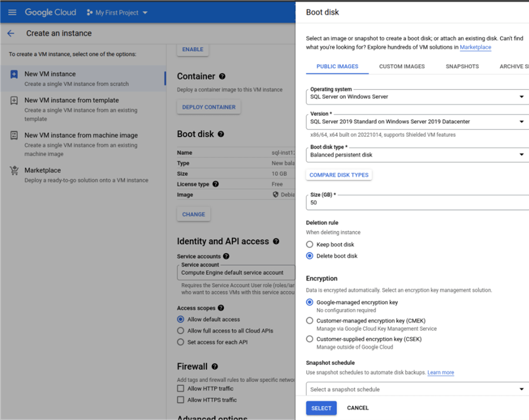Viewport: 529px width, 420px height.
Task: Click the Compare Disk Types button
Action: coord(339,175)
